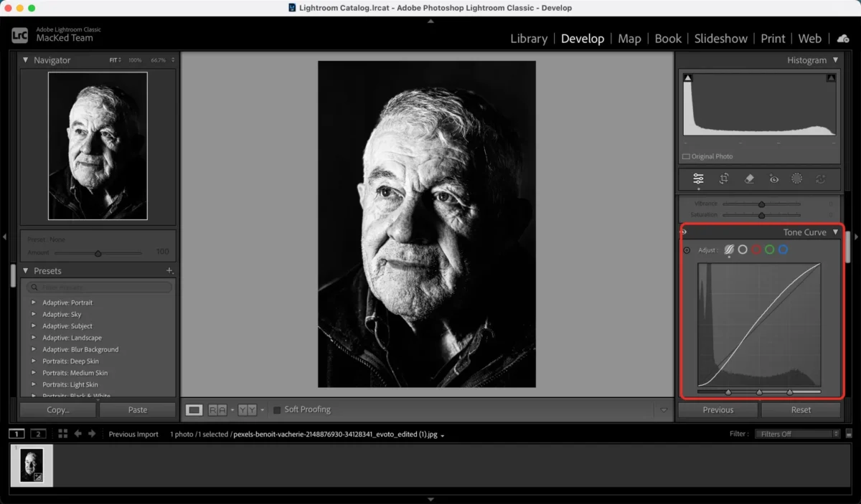Switch to the Library module
Screen dimensions: 861x504
(x=529, y=39)
